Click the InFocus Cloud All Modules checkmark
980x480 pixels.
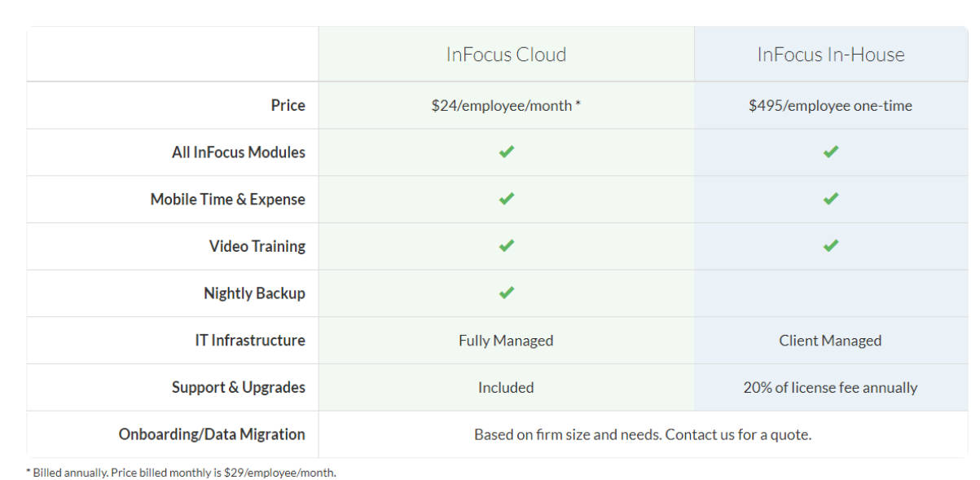tap(506, 152)
